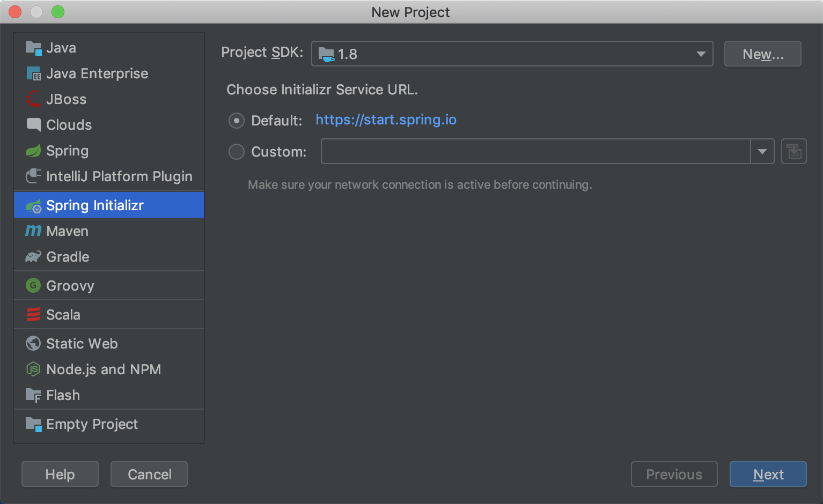Click the New... SDK button
Screen dimensions: 823x504
tap(762, 54)
